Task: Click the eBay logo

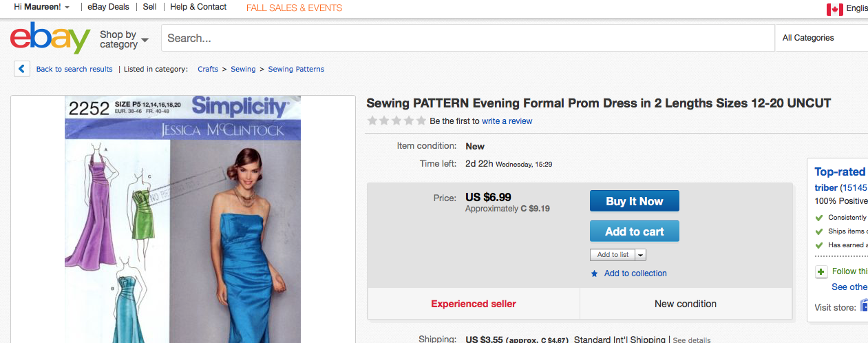Action: (50, 38)
